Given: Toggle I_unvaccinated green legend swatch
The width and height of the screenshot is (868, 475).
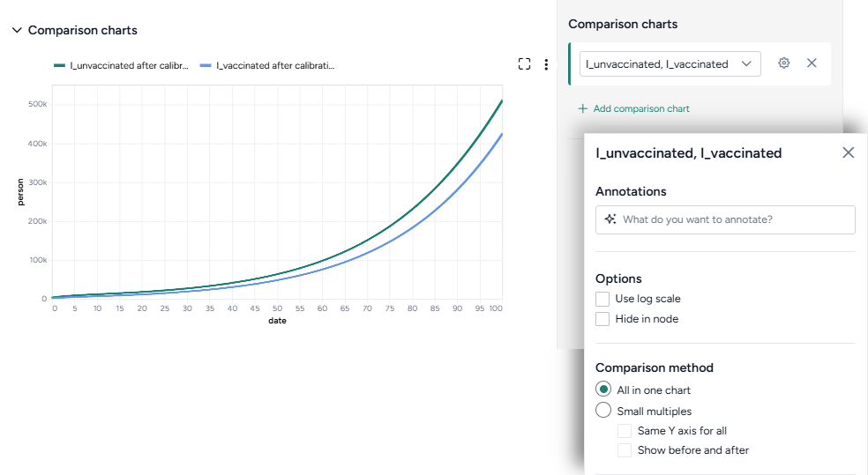Looking at the screenshot, I should point(60,65).
